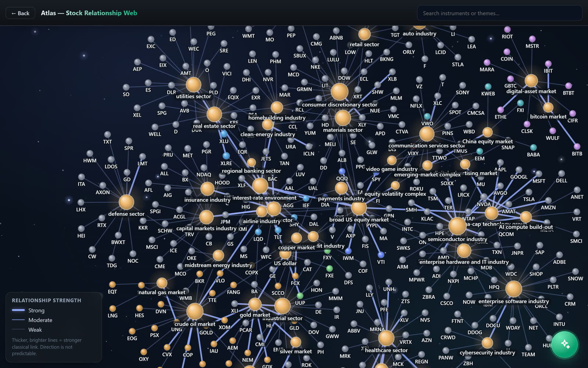
Task: Select the midstream energy industry hub node
Action: (x=218, y=255)
